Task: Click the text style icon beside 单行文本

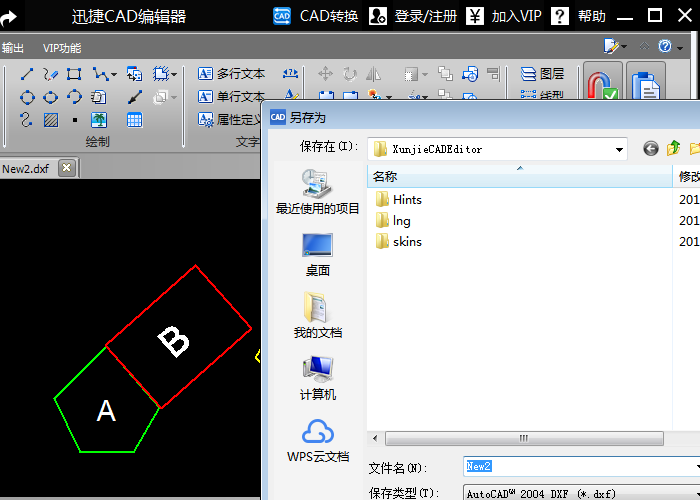Action: click(291, 95)
